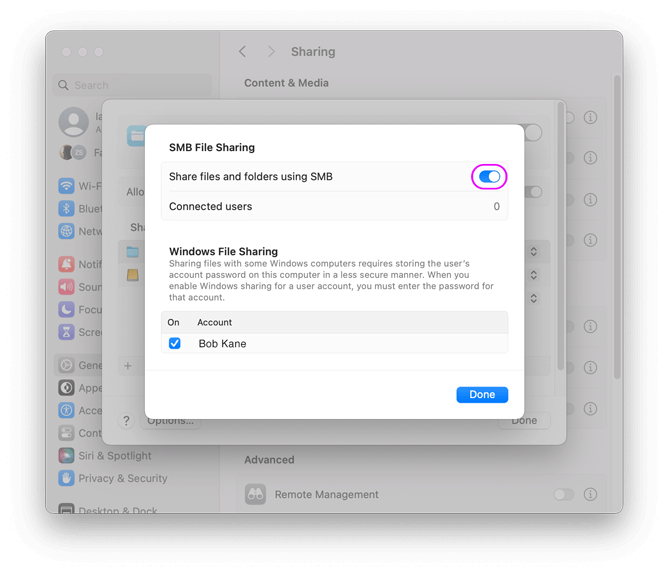Viewport: 668px width, 573px height.
Task: Click the Options... button behind the dialog
Action: [171, 421]
